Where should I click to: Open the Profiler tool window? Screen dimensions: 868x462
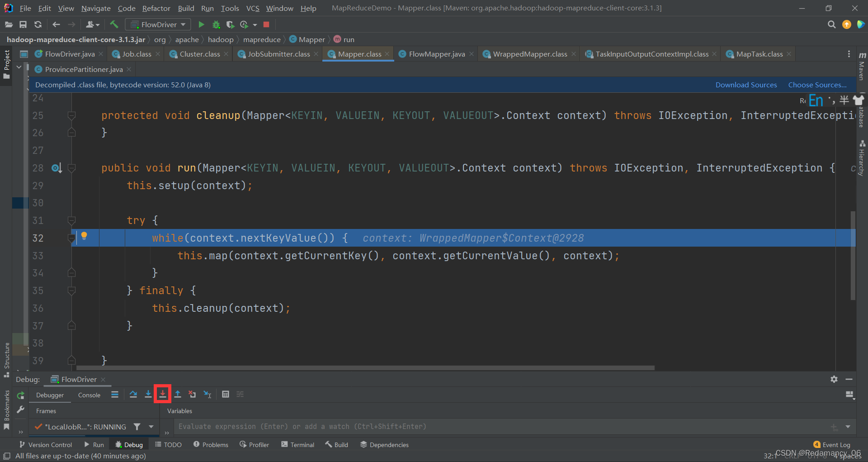tap(254, 445)
